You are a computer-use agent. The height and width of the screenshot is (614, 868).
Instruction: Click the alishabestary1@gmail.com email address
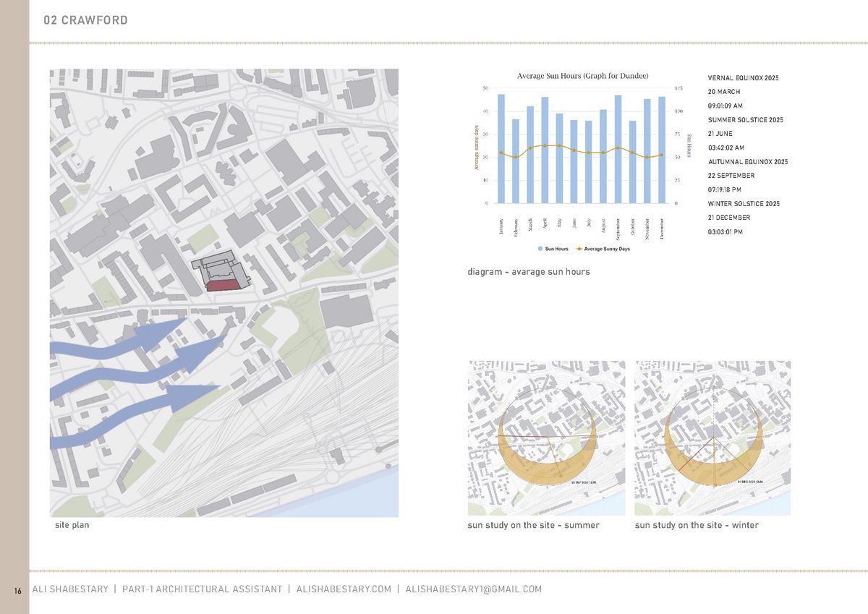coord(473,589)
